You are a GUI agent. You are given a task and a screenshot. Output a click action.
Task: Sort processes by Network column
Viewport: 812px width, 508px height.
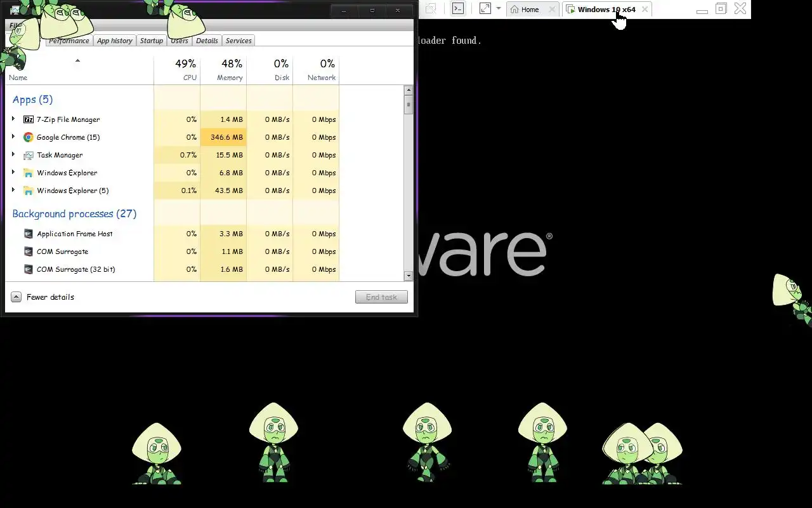[316, 70]
